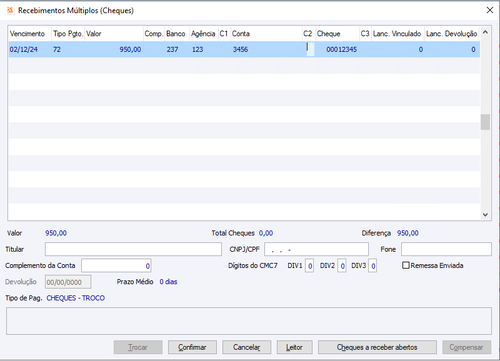Click the Valor column header

coord(114,34)
